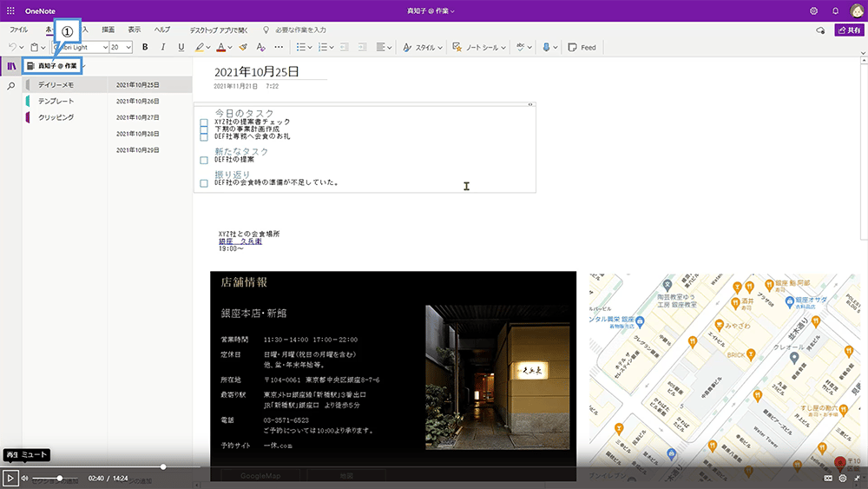The height and width of the screenshot is (489, 868).
Task: Start dictation with microphone
Action: [546, 47]
